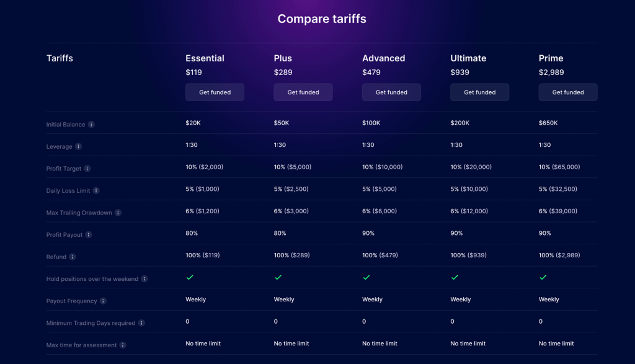The height and width of the screenshot is (364, 635).
Task: Get funded with the Essential tariff
Action: (215, 92)
